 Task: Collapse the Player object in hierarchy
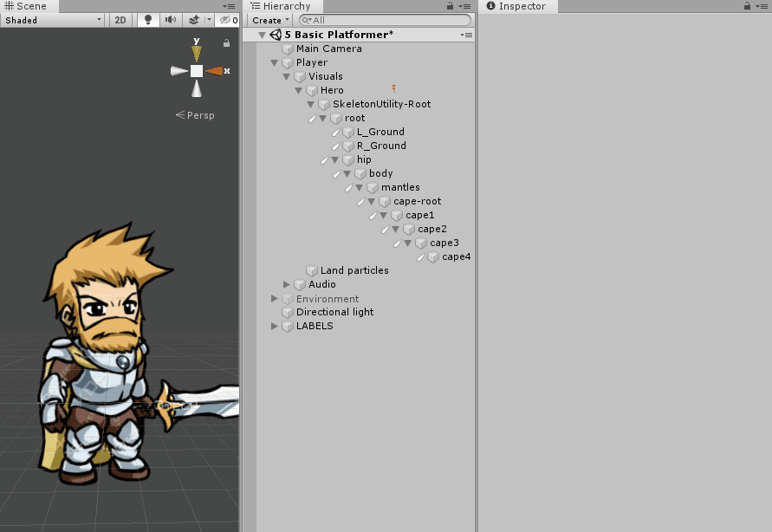(275, 63)
